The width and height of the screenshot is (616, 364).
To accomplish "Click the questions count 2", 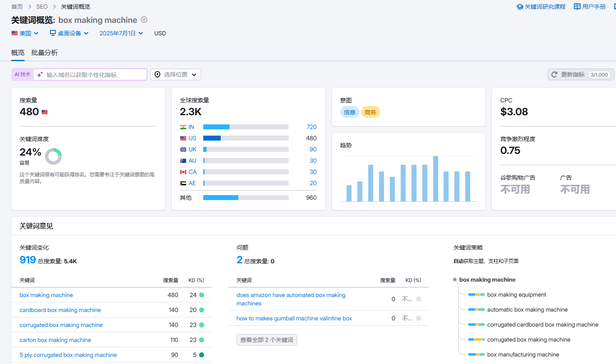I will pos(239,260).
